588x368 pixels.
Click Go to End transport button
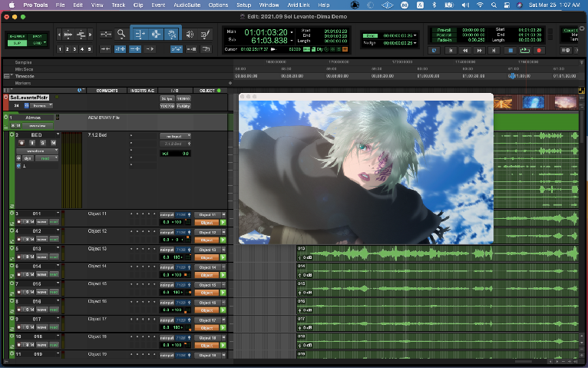(x=494, y=50)
